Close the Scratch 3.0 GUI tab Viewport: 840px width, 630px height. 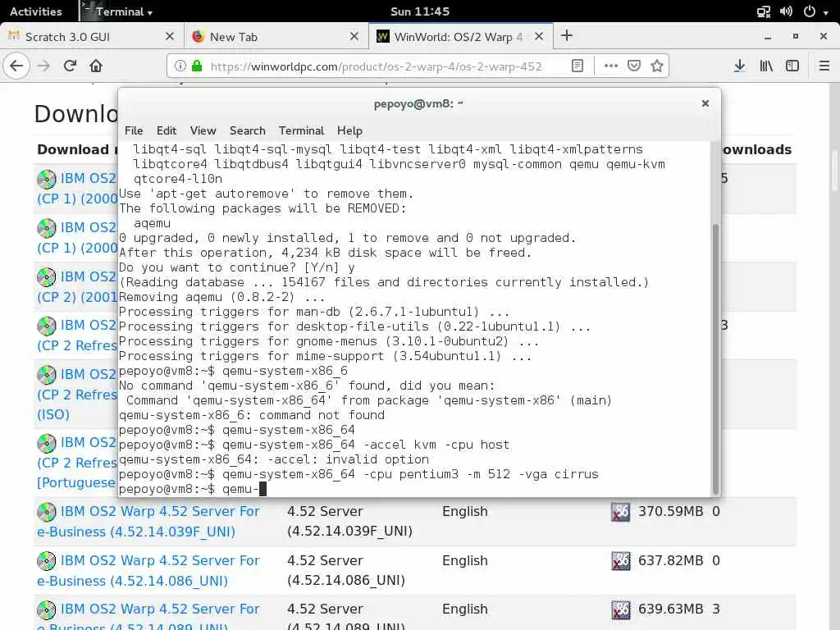click(170, 36)
